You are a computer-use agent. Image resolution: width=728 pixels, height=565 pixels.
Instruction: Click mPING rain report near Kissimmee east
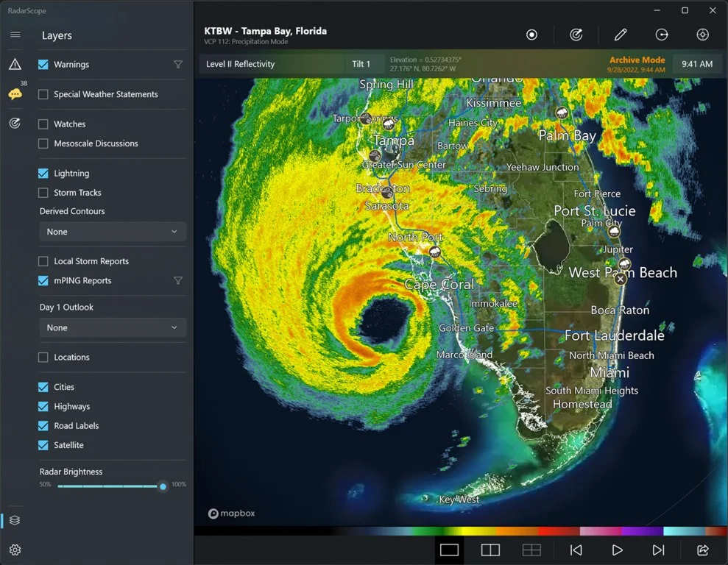[562, 113]
